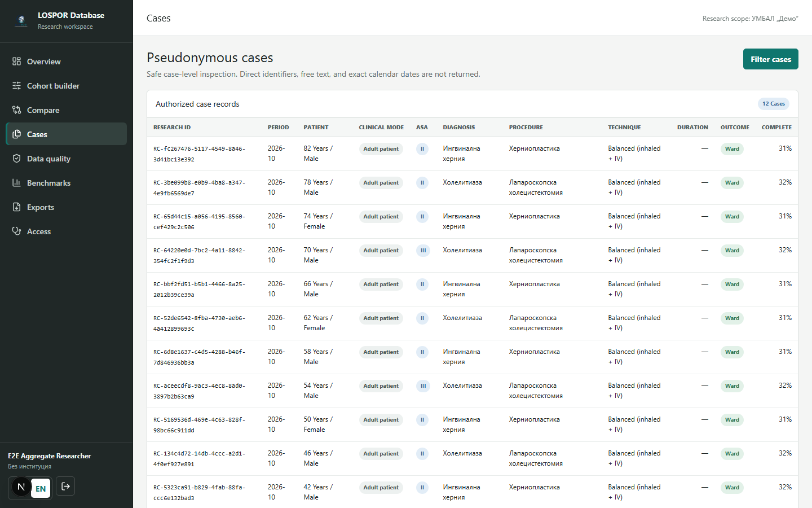
Task: Click the LOSPOR Database logo
Action: point(21,21)
